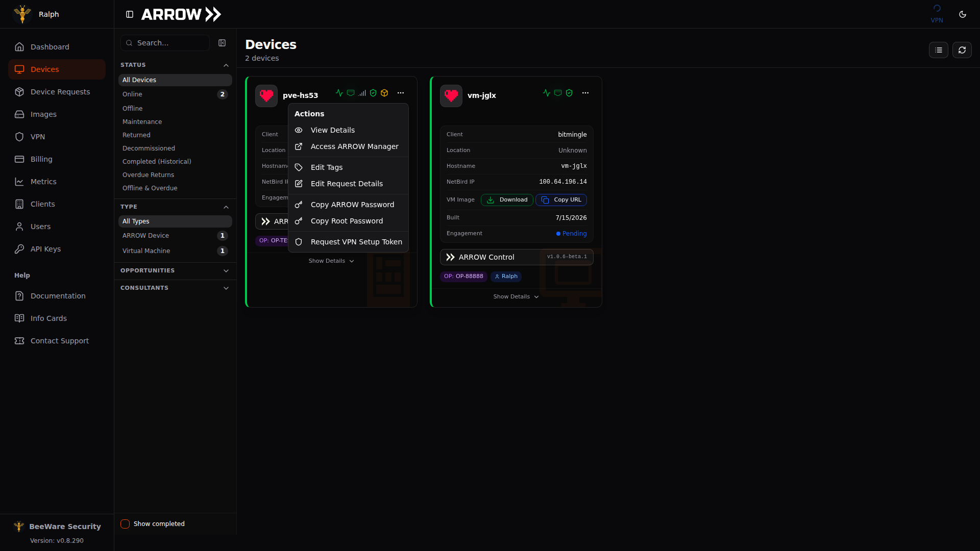Expand Show Details on pve-hs53 card
Image resolution: width=980 pixels, height=551 pixels.
tap(331, 261)
